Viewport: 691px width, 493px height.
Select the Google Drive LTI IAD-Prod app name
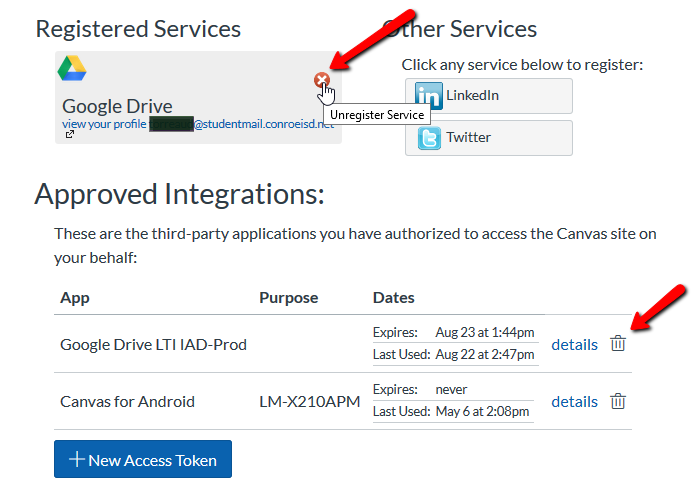tap(153, 344)
